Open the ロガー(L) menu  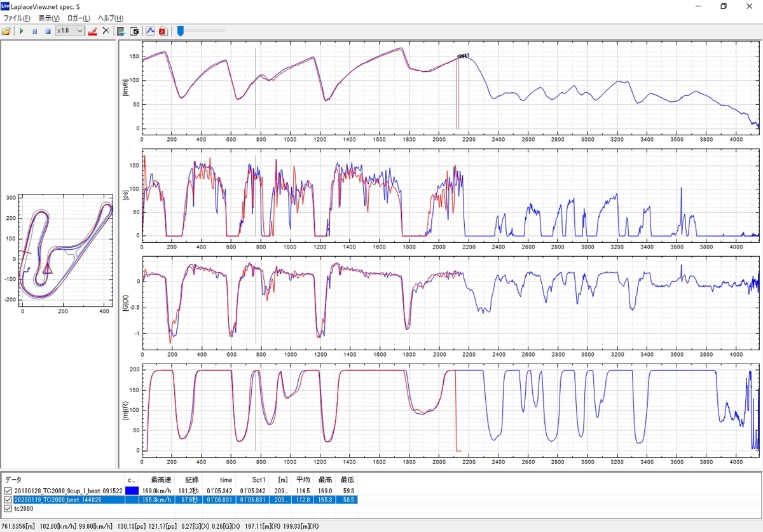[78, 18]
